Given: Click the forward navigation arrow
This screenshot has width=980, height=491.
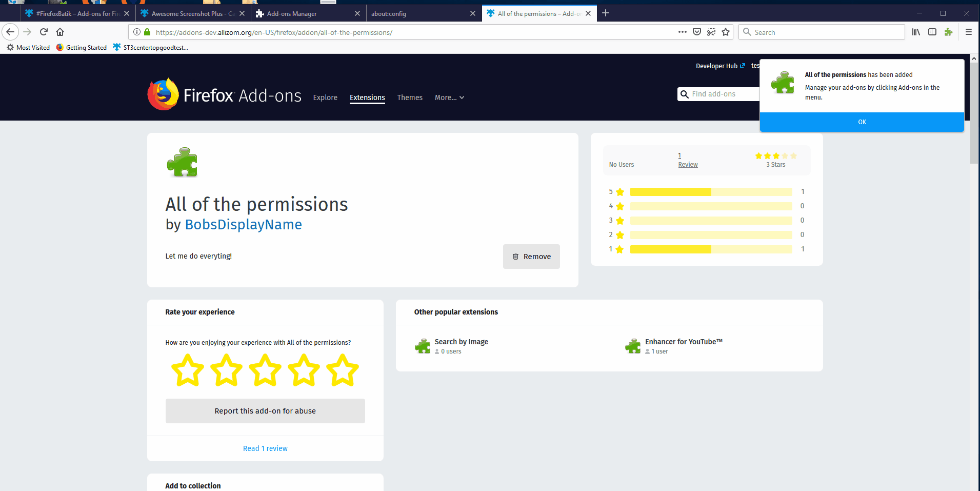Looking at the screenshot, I should pyautogui.click(x=28, y=32).
